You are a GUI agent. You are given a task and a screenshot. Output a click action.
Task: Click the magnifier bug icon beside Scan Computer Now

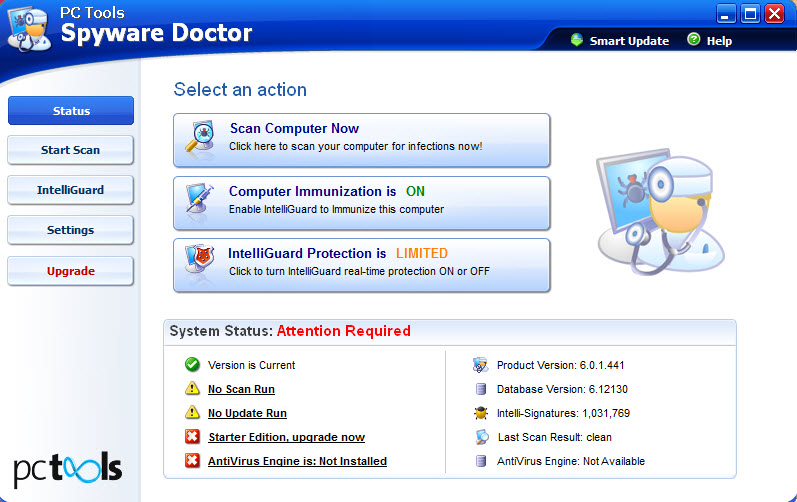(199, 137)
